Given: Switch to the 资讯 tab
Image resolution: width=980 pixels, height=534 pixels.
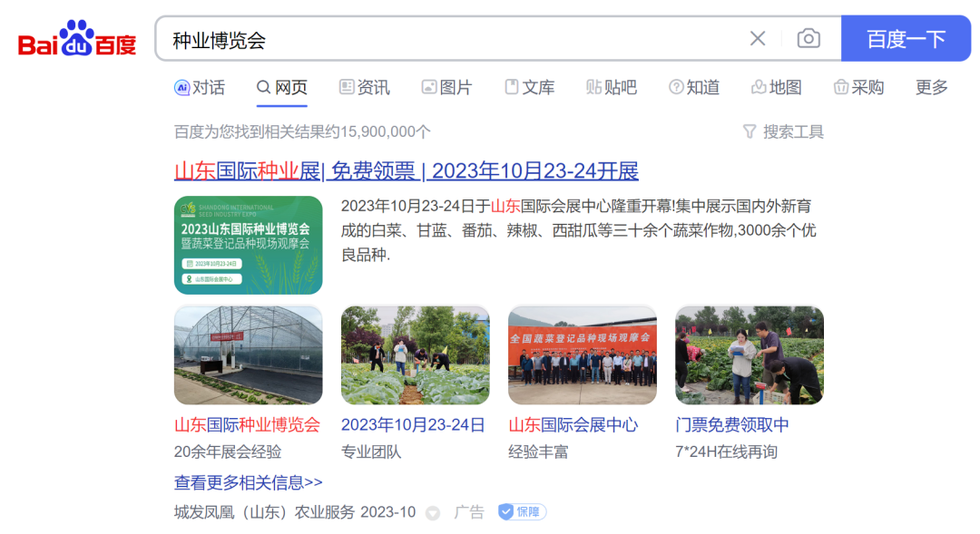Looking at the screenshot, I should [x=365, y=87].
